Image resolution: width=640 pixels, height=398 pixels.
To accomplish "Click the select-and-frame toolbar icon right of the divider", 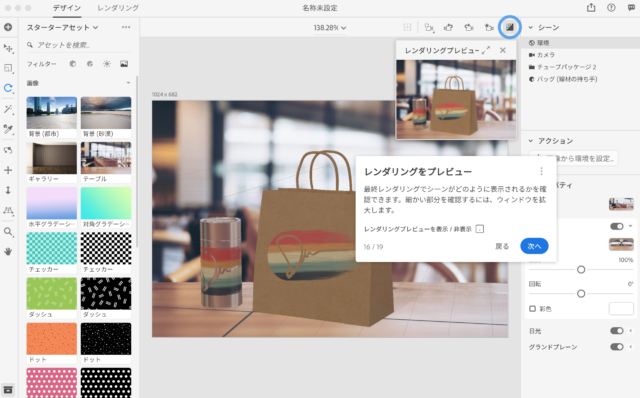I will 429,27.
